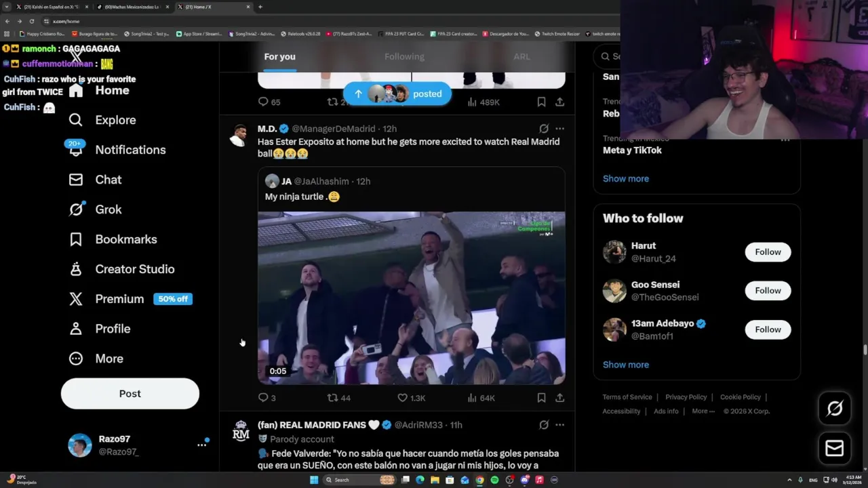Open trending topic Meta y TikTok

click(632, 150)
